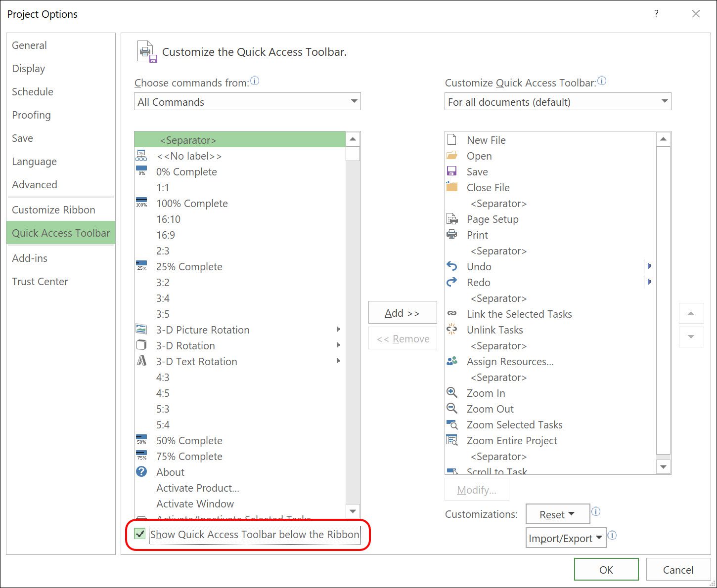
Task: Select the Print printer icon
Action: click(x=451, y=235)
